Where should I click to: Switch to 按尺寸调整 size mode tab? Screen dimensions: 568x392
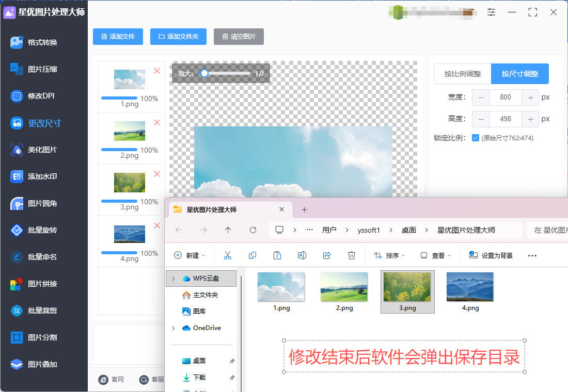[x=520, y=74]
